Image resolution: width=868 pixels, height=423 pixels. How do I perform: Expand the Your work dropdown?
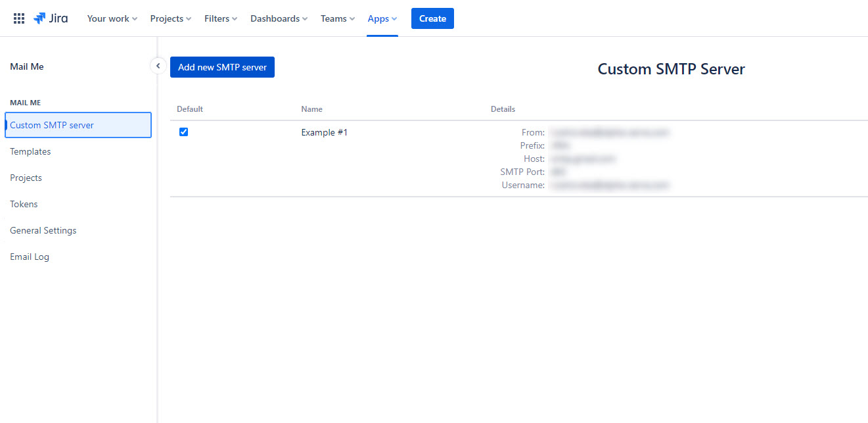point(112,18)
